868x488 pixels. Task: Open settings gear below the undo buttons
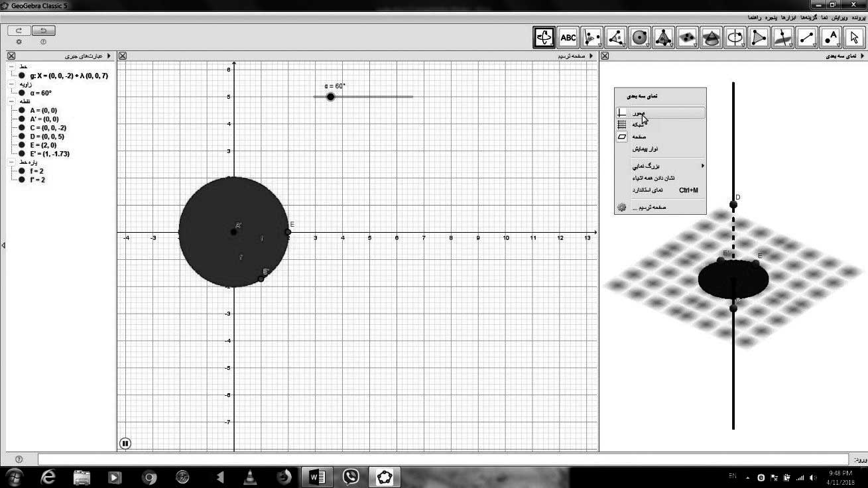[19, 42]
